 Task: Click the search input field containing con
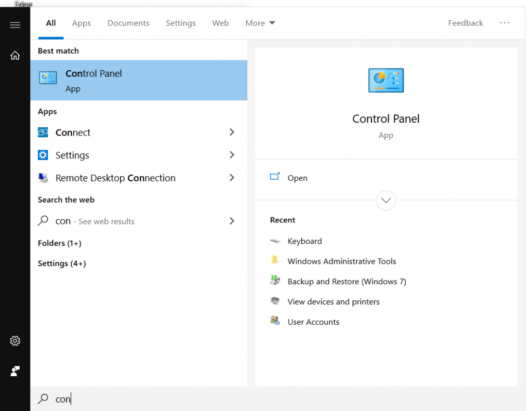click(x=277, y=399)
